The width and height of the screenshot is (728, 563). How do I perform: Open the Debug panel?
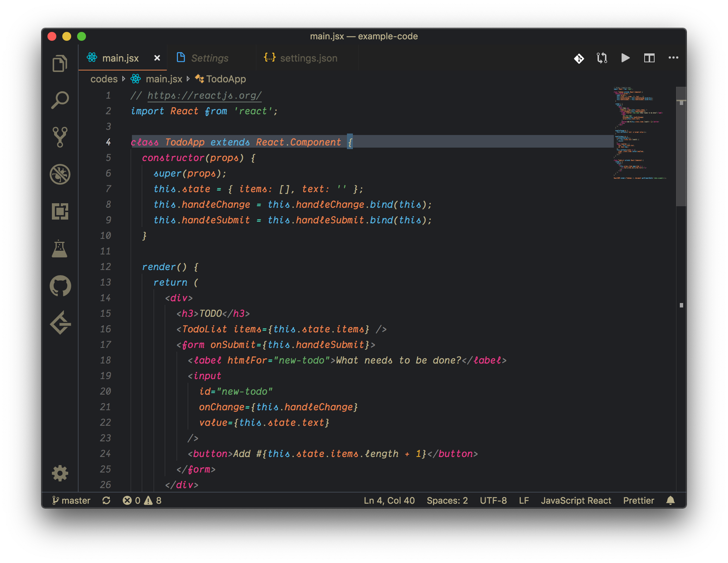point(60,174)
